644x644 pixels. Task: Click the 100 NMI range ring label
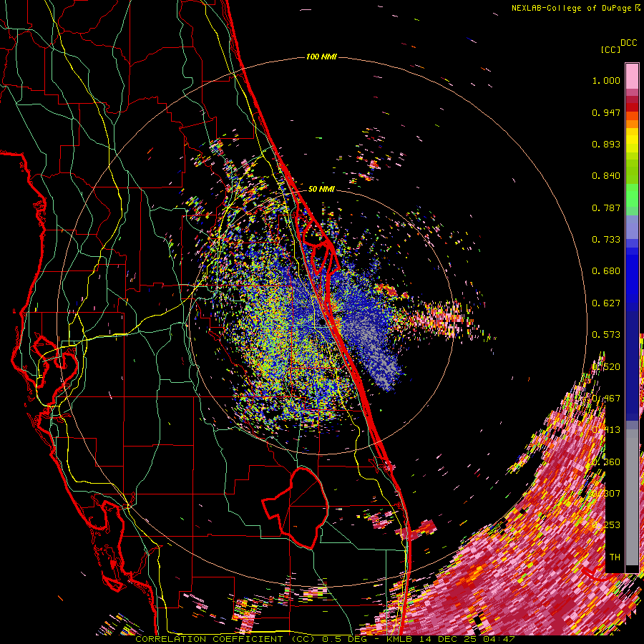pos(321,57)
